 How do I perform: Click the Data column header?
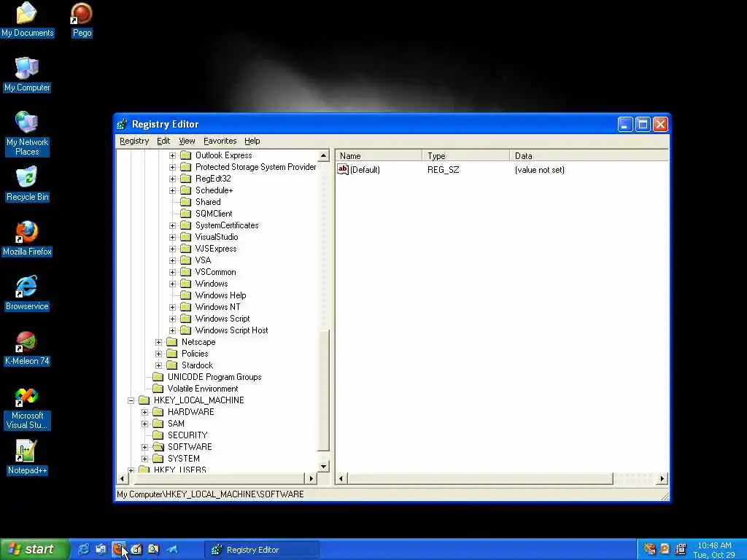(589, 156)
